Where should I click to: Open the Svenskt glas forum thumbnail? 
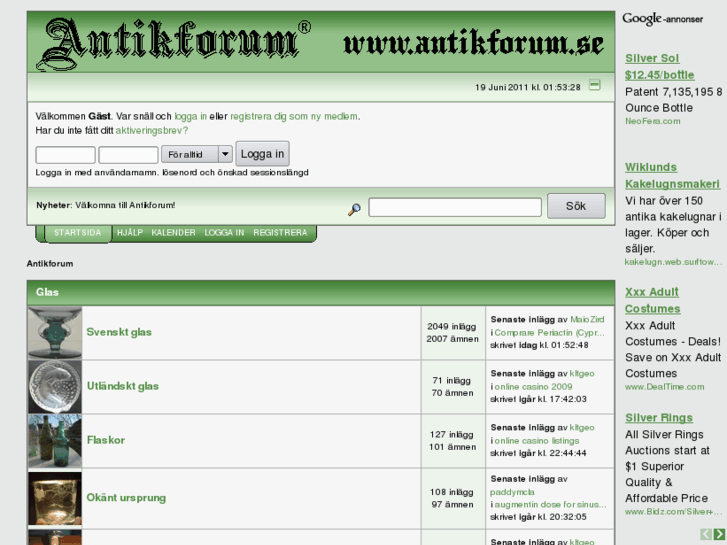click(x=55, y=333)
